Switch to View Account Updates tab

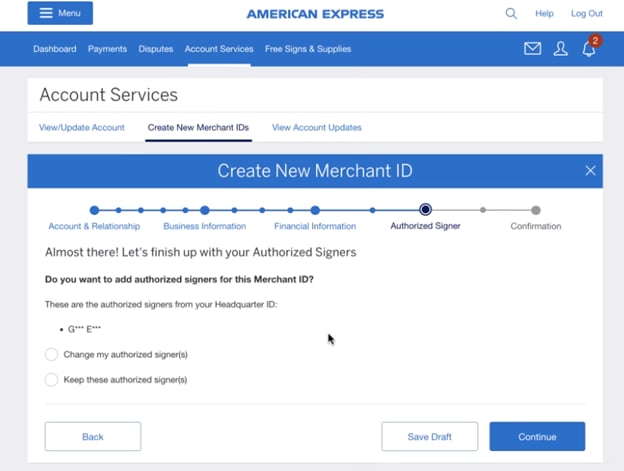[317, 127]
